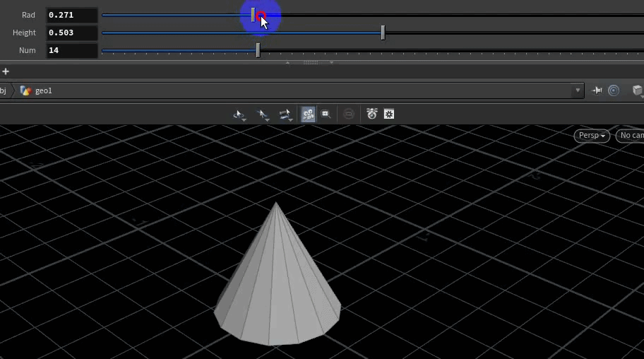Click the Height parameter label
Viewport: 644px width, 359px height.
(24, 33)
